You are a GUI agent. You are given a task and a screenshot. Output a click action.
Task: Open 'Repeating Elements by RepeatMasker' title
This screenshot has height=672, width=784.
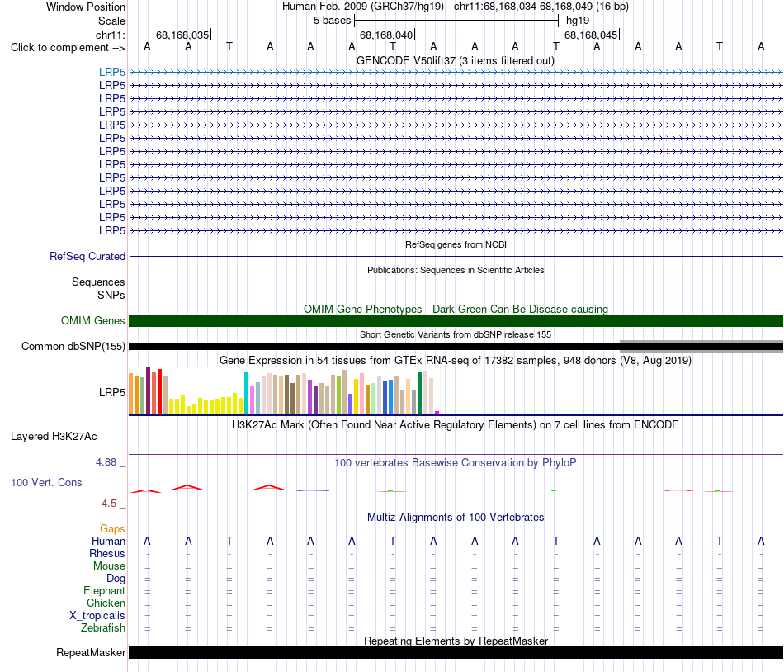456,641
